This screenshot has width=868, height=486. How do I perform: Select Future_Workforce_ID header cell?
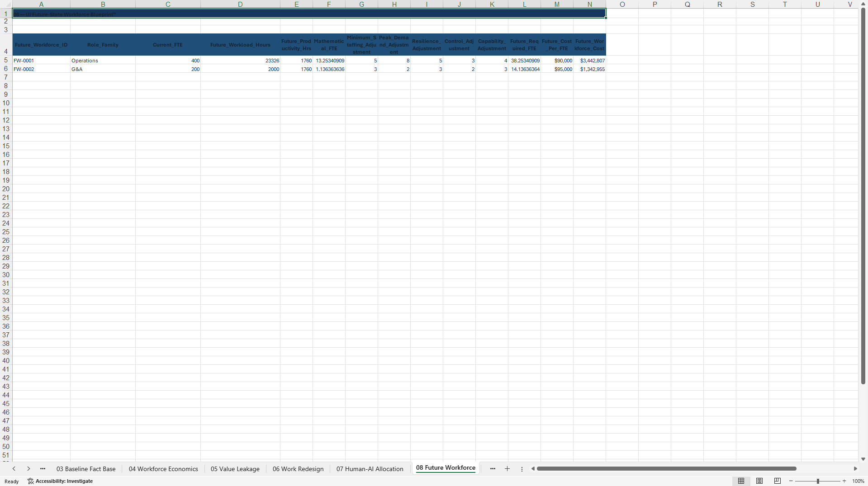41,45
